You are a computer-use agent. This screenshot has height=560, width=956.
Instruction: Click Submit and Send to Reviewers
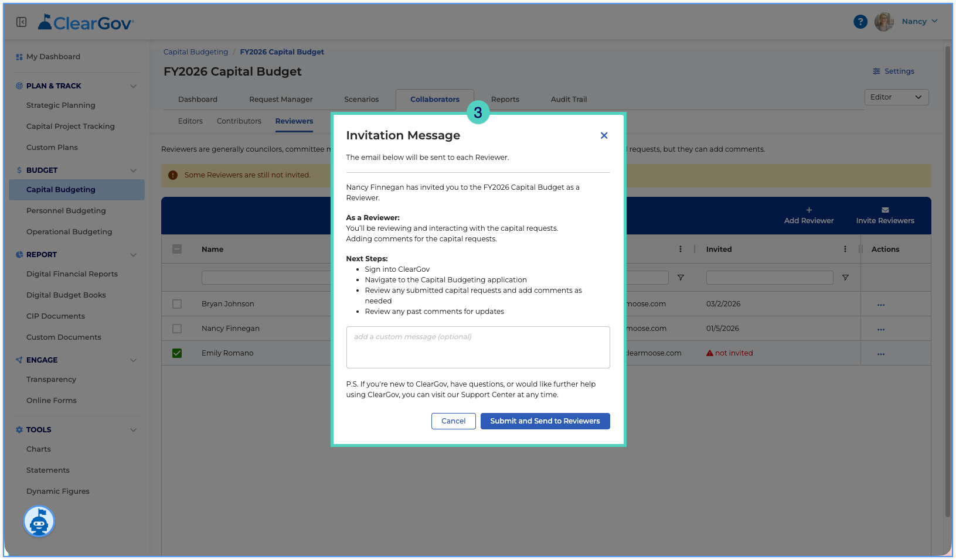pos(545,421)
